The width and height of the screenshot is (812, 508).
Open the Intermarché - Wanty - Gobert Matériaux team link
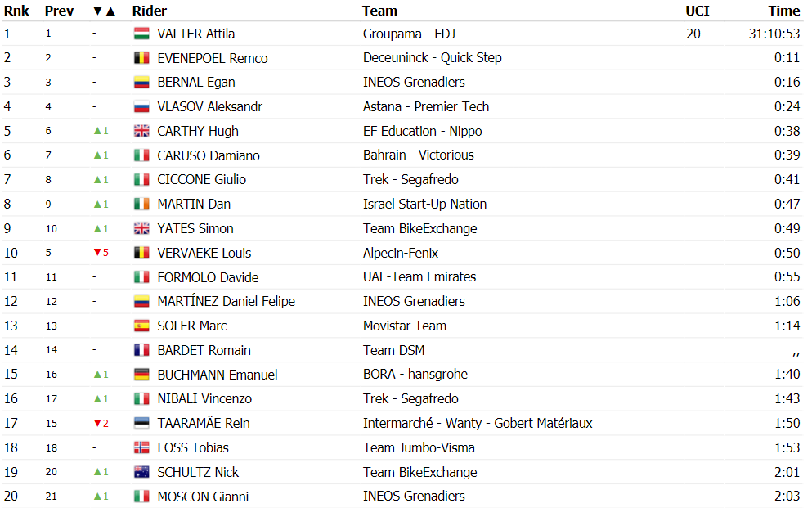(478, 423)
